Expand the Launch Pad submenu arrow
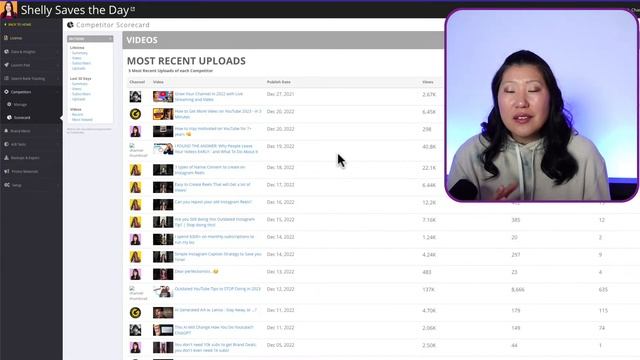The height and width of the screenshot is (360, 640). coord(58,65)
